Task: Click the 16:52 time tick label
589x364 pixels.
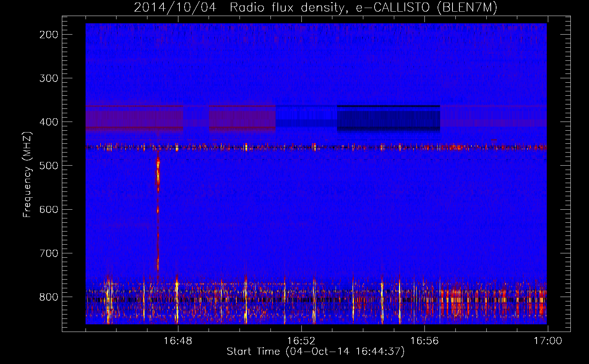Action: pyautogui.click(x=301, y=341)
